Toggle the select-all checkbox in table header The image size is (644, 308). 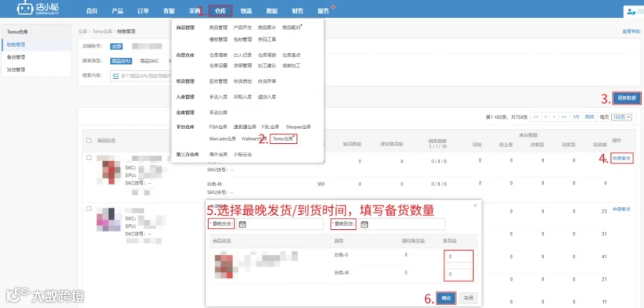tap(89, 140)
